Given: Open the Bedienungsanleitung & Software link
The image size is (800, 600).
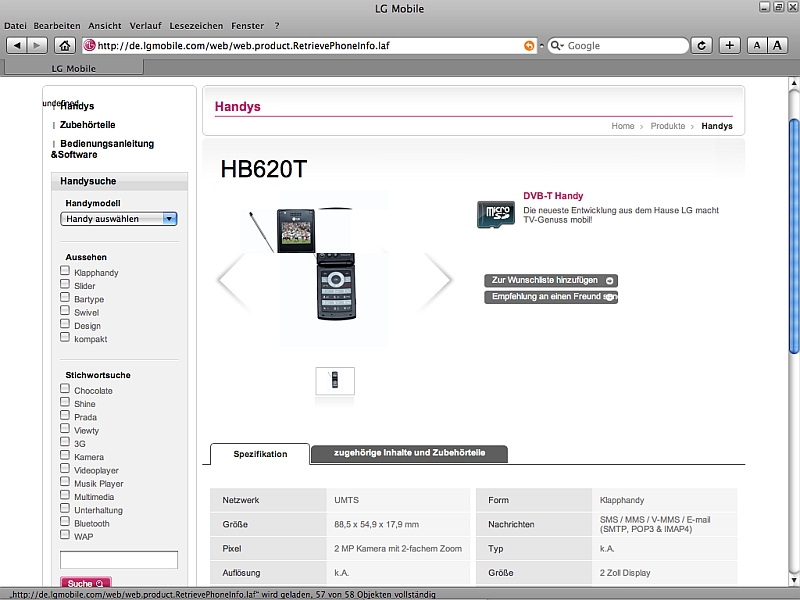Looking at the screenshot, I should click(103, 149).
